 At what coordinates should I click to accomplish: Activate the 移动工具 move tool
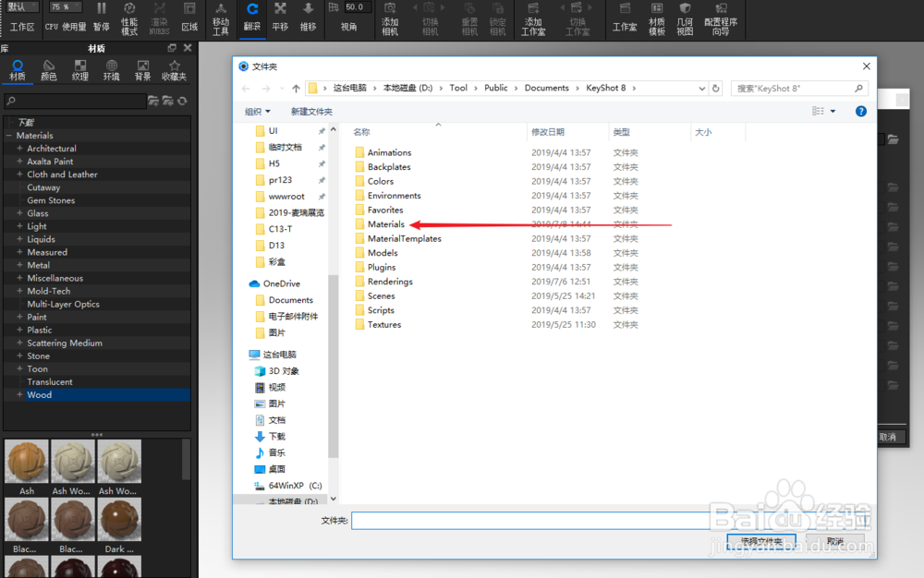tap(221, 18)
